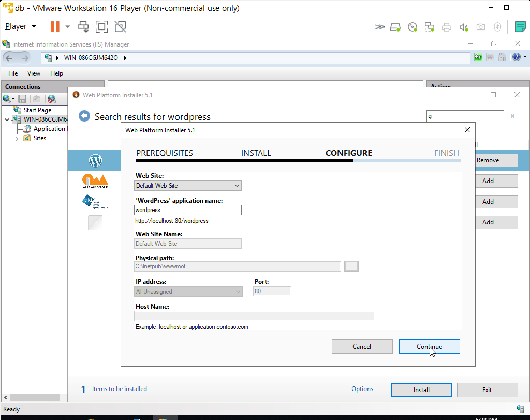This screenshot has width=530, height=420.
Task: Click the VMware hard disk device icon
Action: click(x=395, y=27)
